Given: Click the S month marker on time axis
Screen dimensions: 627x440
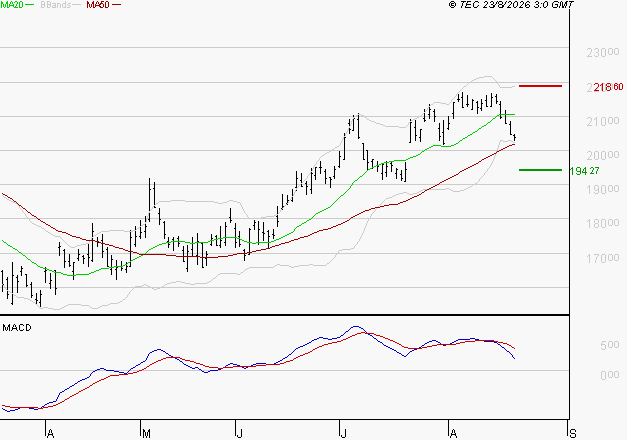Looking at the screenshot, I should (573, 434).
